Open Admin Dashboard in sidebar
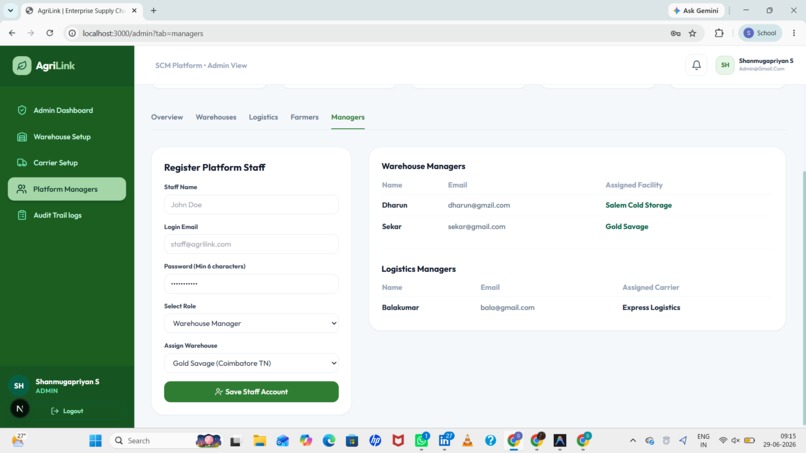This screenshot has width=806, height=453. 63,110
